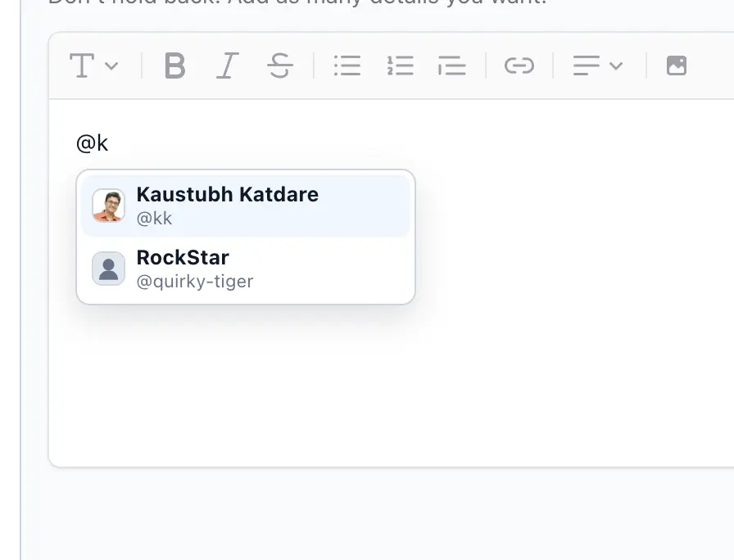Image resolution: width=734 pixels, height=560 pixels.
Task: Add an image with the picture icon
Action: click(x=676, y=65)
